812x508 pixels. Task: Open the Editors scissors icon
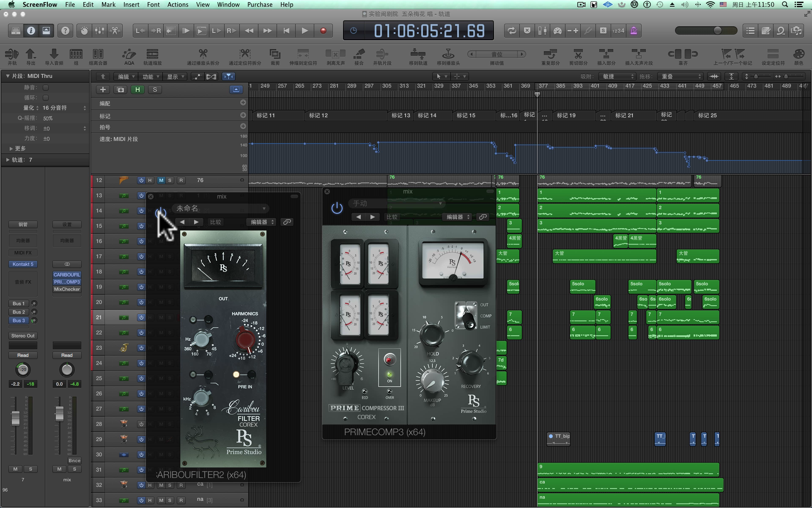pos(115,30)
